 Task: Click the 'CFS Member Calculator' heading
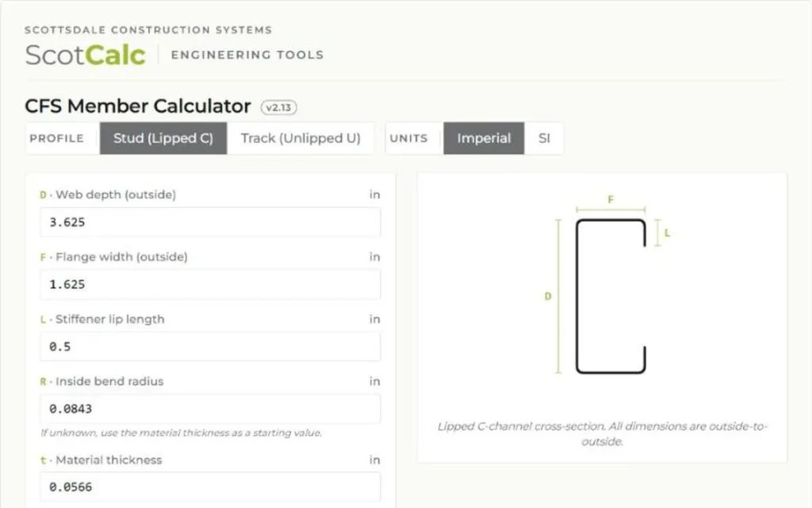pos(138,106)
